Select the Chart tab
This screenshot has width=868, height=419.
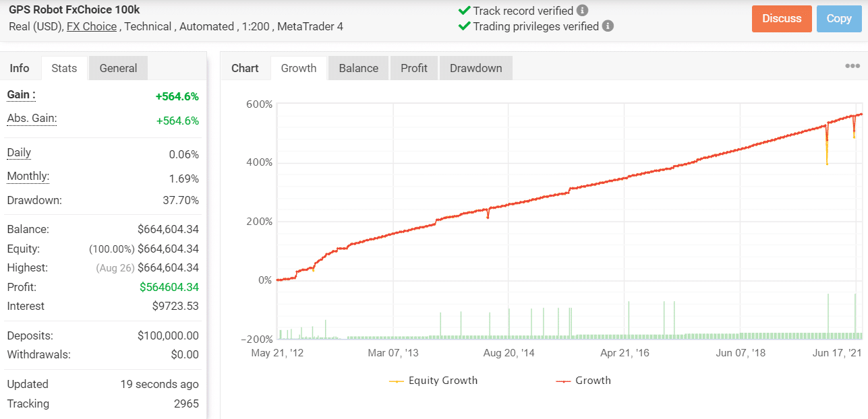(x=245, y=68)
